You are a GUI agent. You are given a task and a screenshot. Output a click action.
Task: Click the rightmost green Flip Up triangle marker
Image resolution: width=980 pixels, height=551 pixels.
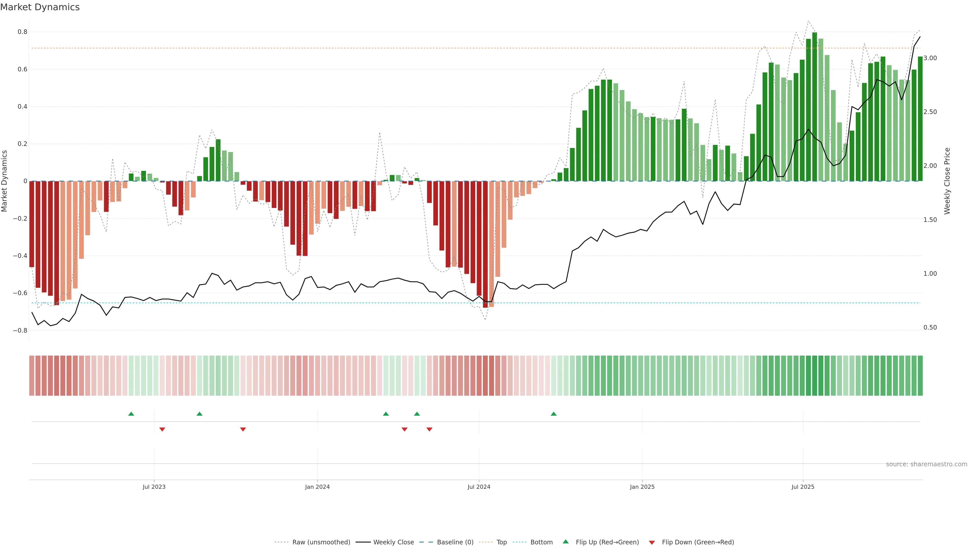point(554,414)
